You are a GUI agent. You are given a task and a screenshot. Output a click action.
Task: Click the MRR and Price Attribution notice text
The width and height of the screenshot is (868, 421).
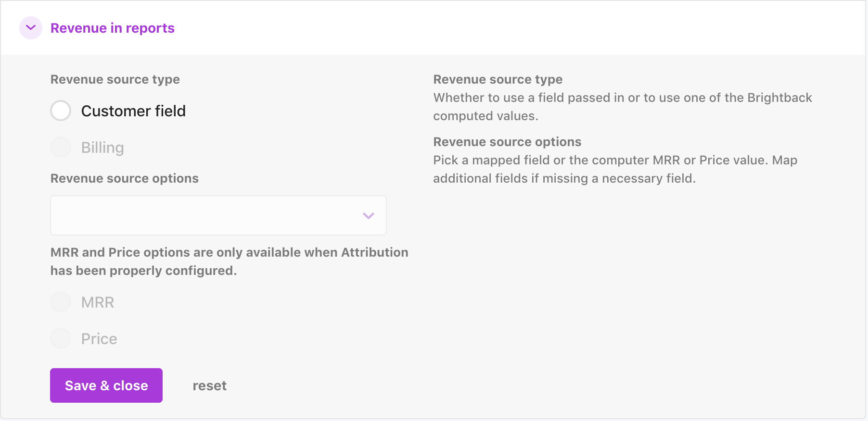click(x=229, y=261)
